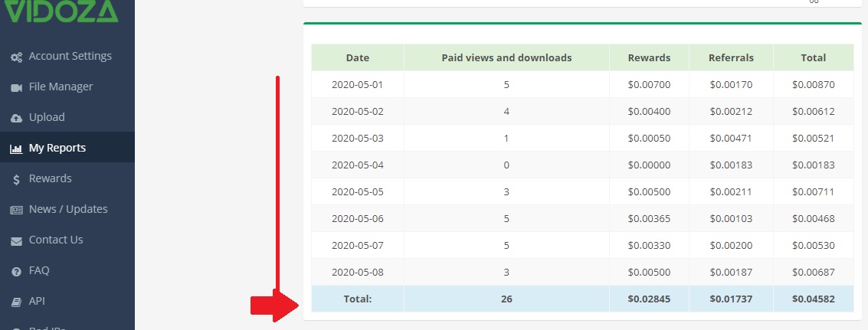Click the grand total value $0.04582
868x330 pixels.
pos(813,299)
